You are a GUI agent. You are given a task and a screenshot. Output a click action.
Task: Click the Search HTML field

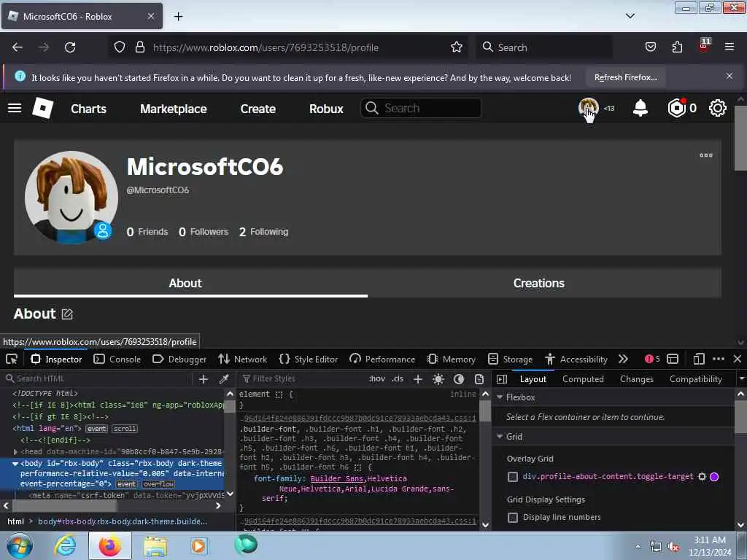98,379
